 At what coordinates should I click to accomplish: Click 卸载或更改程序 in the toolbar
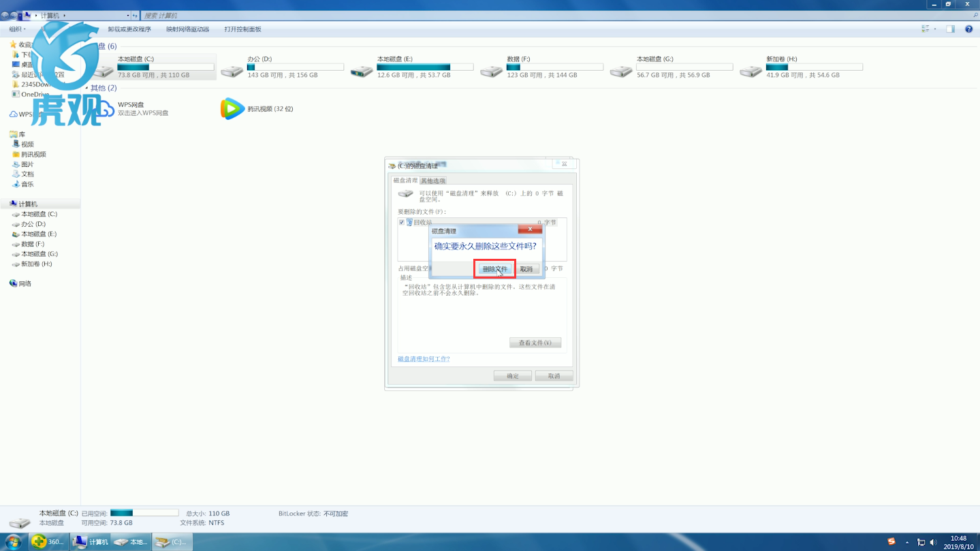pyautogui.click(x=129, y=29)
